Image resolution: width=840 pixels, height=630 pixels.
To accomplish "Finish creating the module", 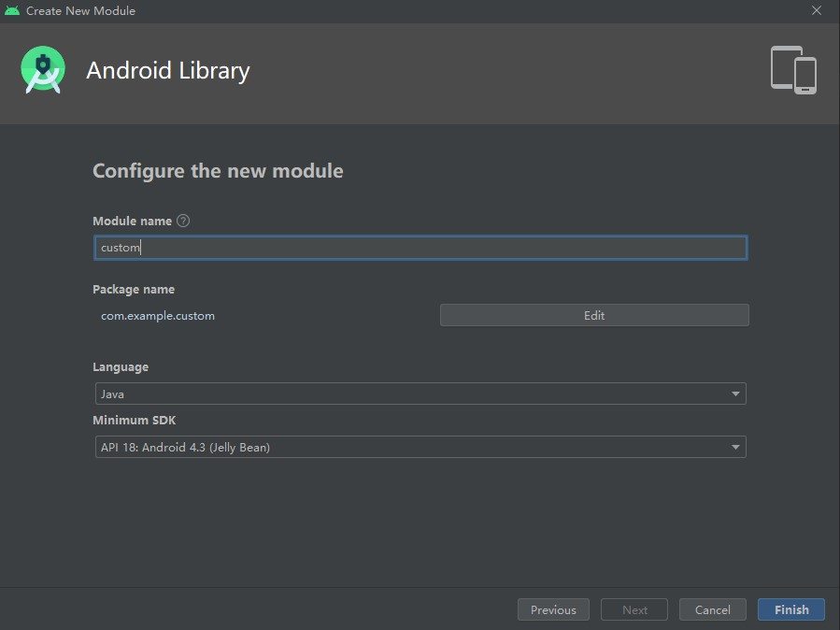I will pos(791,609).
